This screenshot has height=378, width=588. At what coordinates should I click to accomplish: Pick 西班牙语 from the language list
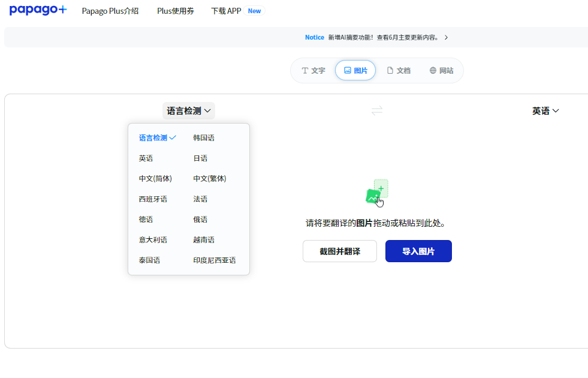tap(153, 199)
